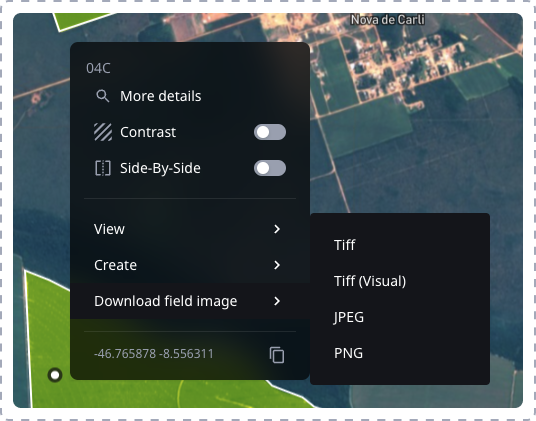This screenshot has height=421, width=536.
Task: Click the magnifier icon beside More details
Action: (x=103, y=96)
